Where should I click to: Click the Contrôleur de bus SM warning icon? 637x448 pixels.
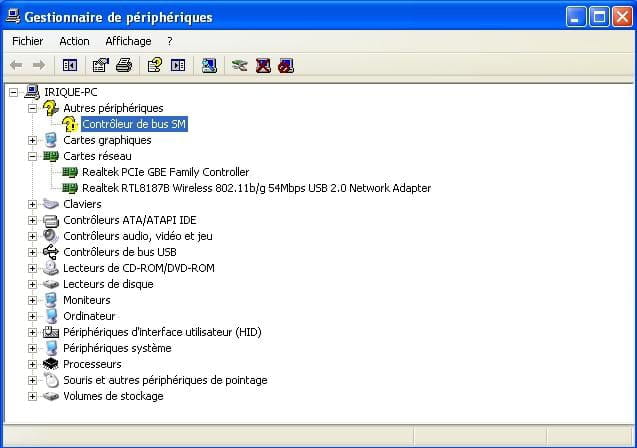pos(70,124)
